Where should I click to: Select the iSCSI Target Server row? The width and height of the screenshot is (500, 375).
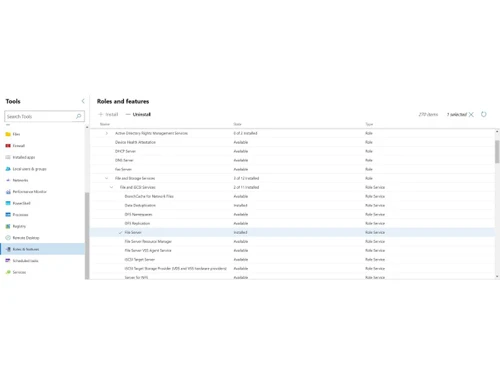tap(292, 259)
